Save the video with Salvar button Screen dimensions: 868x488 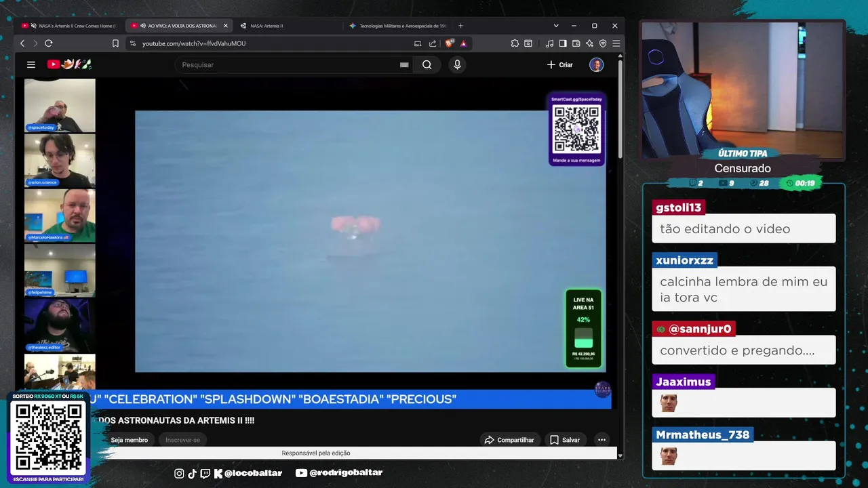[x=565, y=440]
